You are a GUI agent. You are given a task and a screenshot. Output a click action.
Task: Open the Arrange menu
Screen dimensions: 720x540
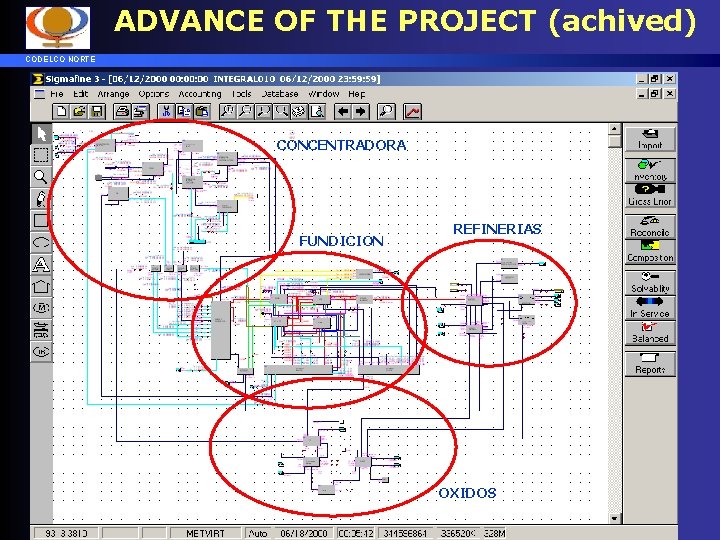point(113,94)
